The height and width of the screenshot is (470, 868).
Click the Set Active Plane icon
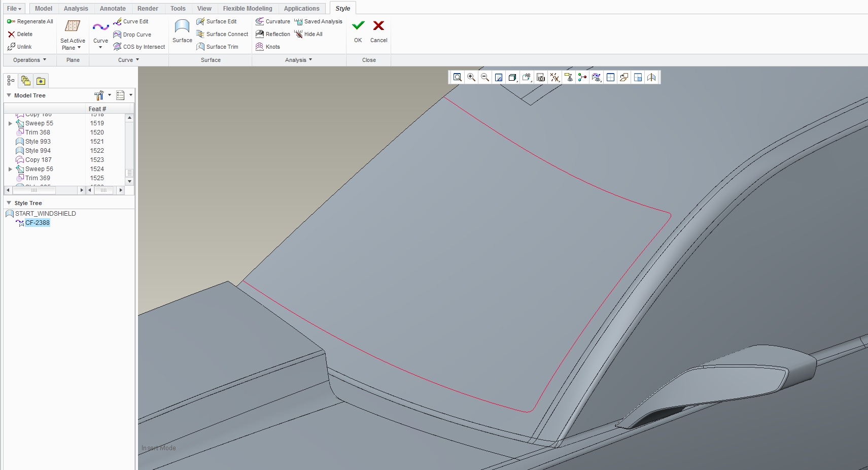point(73,26)
